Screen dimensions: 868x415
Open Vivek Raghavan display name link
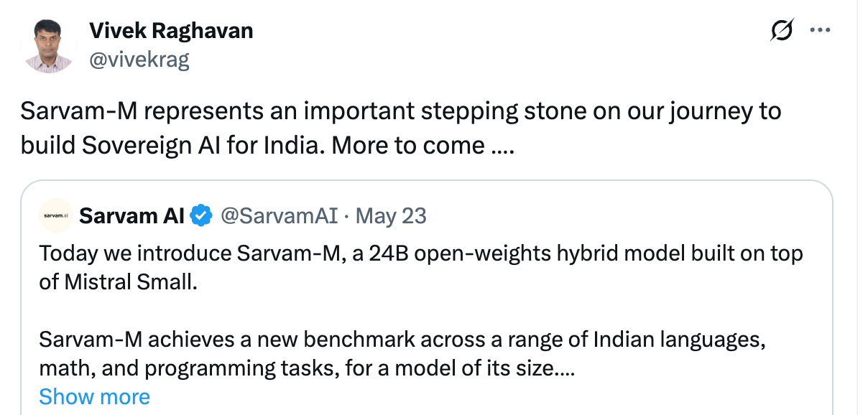pos(171,31)
